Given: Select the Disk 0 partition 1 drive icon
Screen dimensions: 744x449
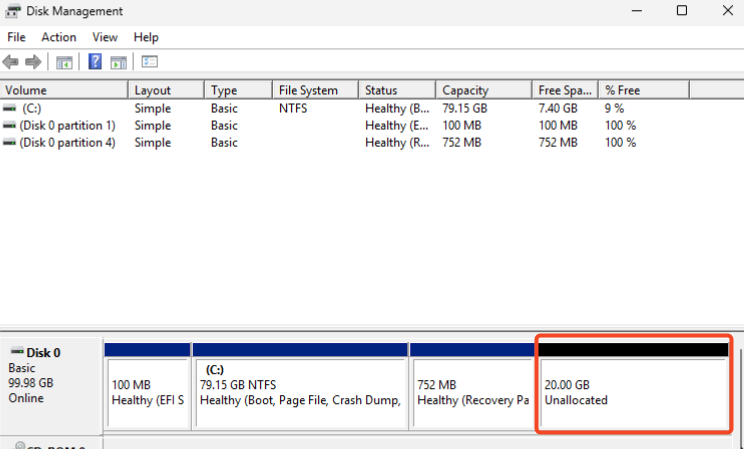Looking at the screenshot, I should coord(9,126).
